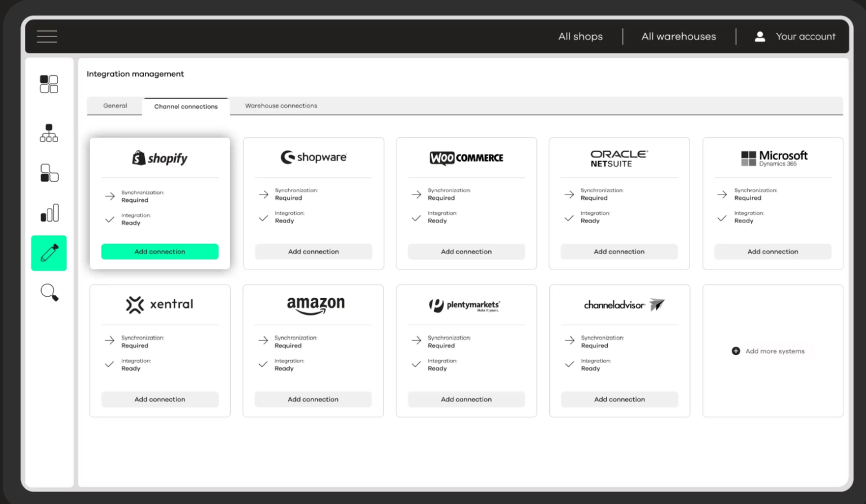Add connection for WooCommerce
The height and width of the screenshot is (504, 866).
click(466, 251)
